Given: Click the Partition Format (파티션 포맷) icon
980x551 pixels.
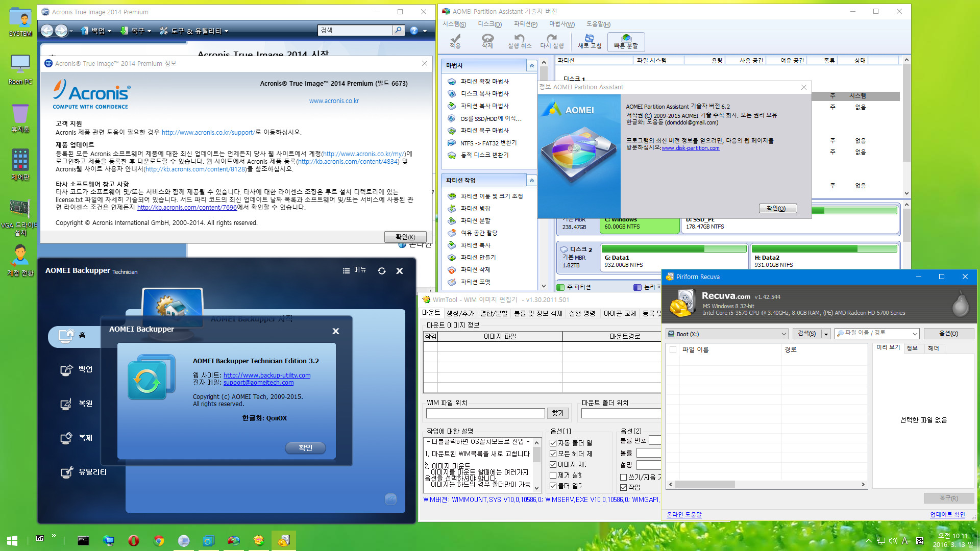Looking at the screenshot, I should [x=452, y=282].
